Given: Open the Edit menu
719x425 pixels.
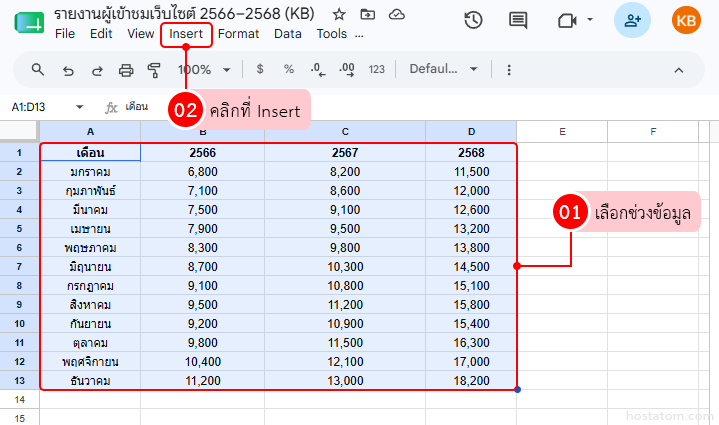Looking at the screenshot, I should pyautogui.click(x=101, y=34).
